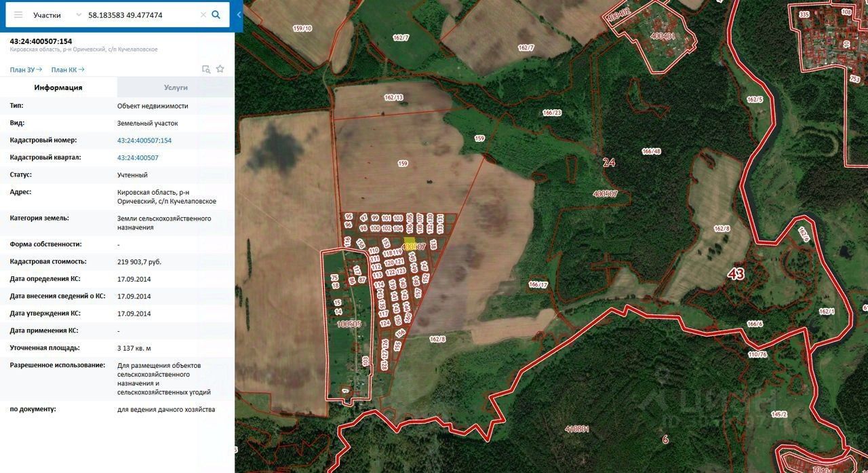868x473 pixels.
Task: Open the План КК link
Action: 67,69
